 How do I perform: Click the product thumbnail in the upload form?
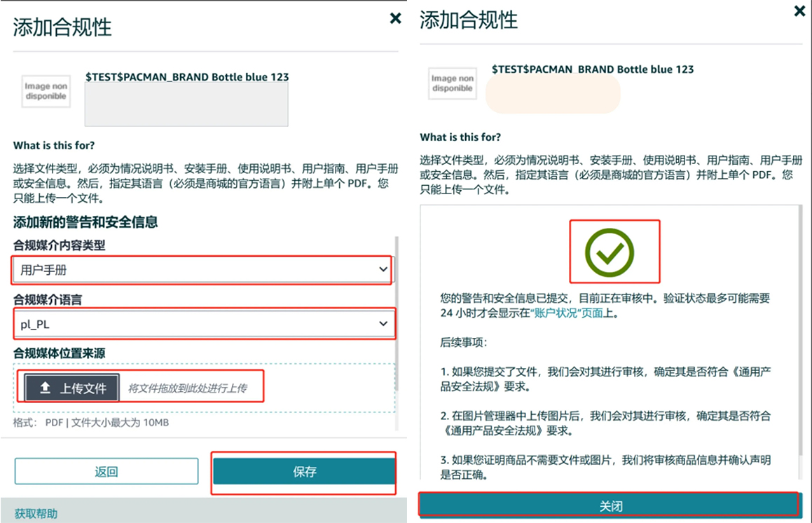pos(46,91)
